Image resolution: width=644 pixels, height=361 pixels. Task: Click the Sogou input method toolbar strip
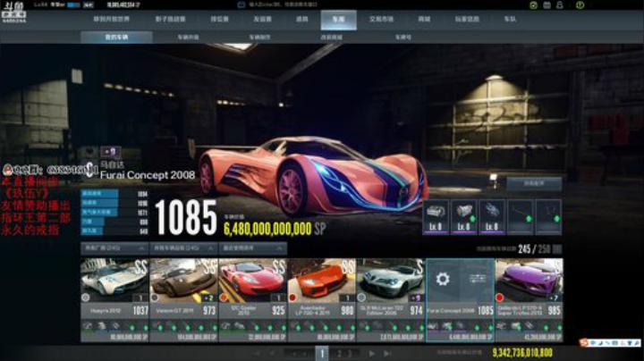(610, 342)
